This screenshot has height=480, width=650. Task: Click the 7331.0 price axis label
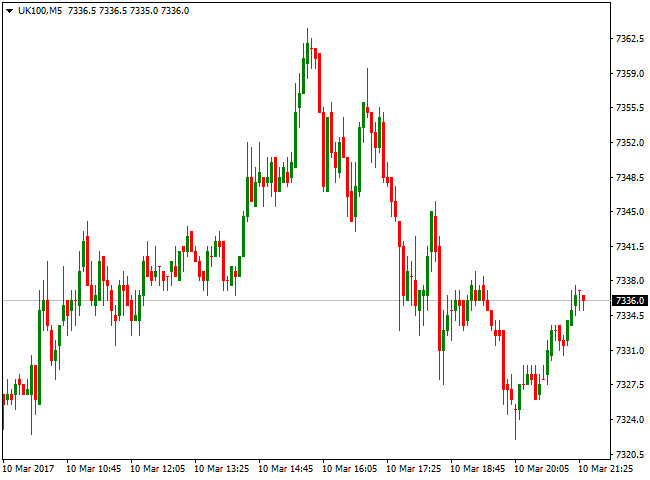pos(630,351)
